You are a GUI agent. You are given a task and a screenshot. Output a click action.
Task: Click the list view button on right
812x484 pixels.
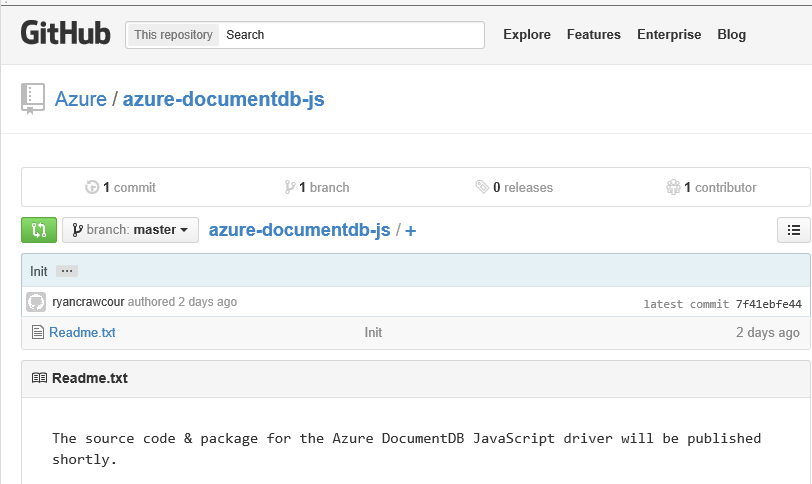tap(793, 230)
